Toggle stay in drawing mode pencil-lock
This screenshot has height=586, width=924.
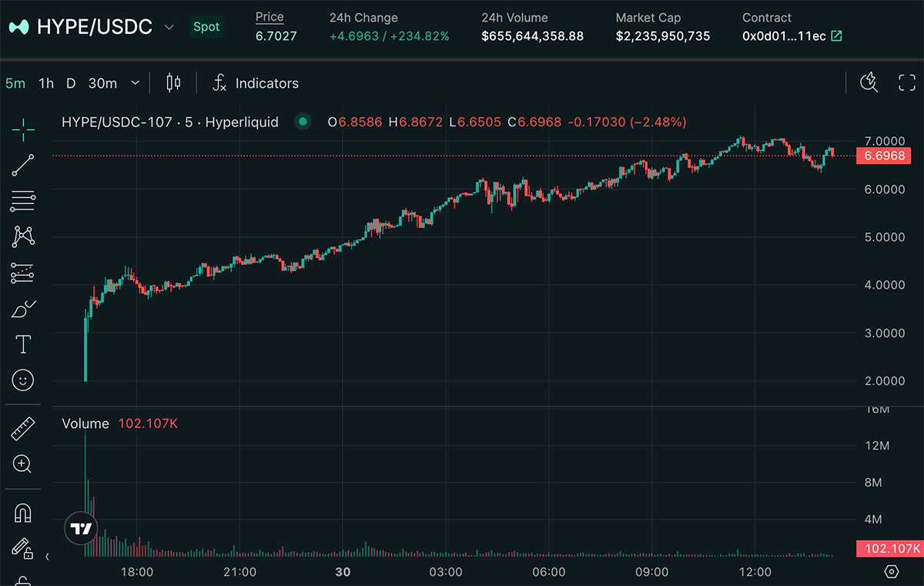pos(23,548)
